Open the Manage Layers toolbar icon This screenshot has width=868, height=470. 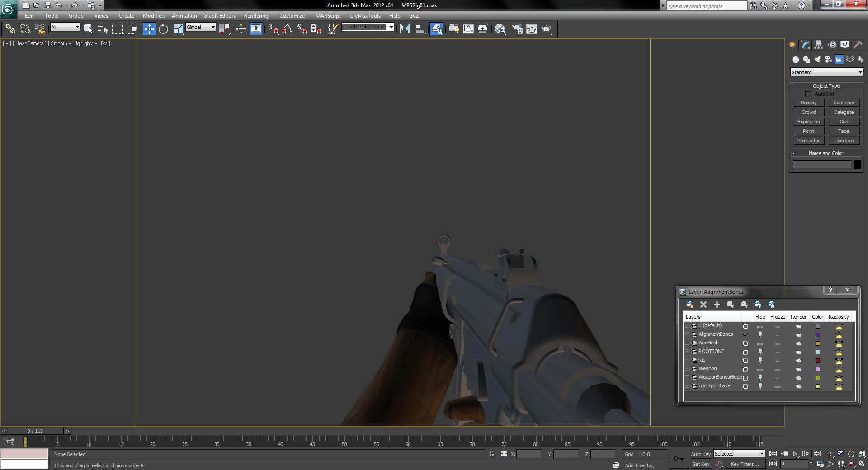pyautogui.click(x=436, y=29)
